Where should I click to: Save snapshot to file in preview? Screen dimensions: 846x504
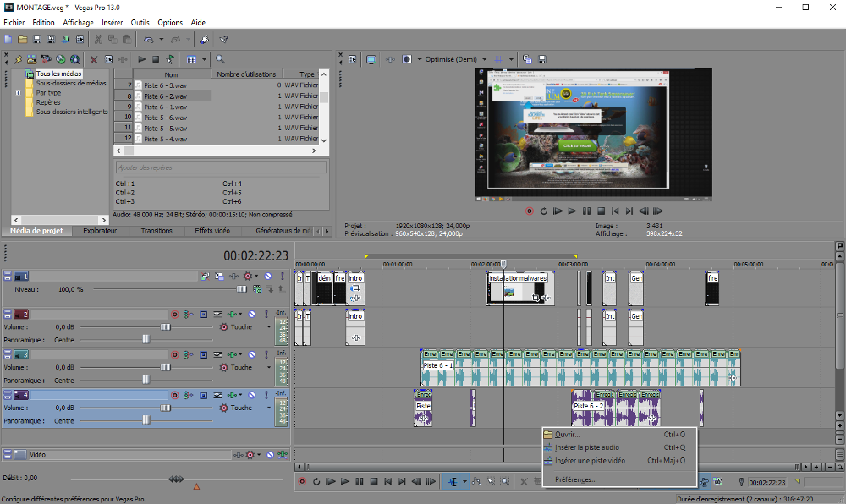tap(542, 59)
